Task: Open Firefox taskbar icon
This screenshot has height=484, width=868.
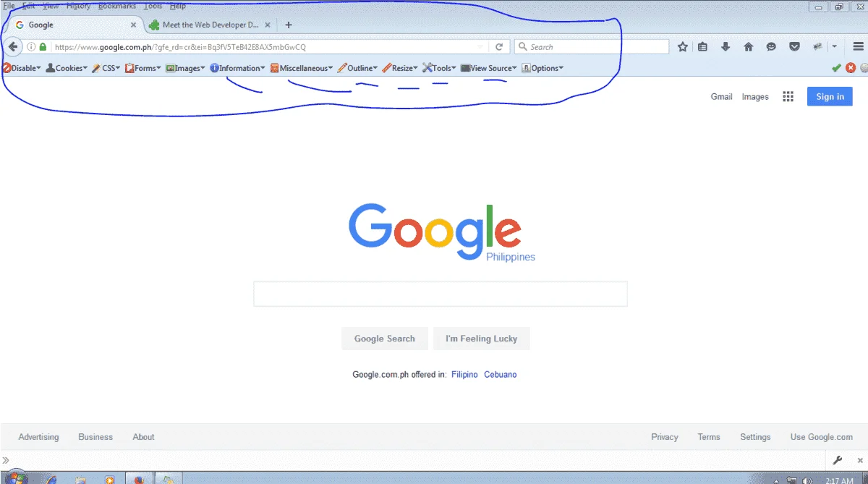Action: coord(138,479)
